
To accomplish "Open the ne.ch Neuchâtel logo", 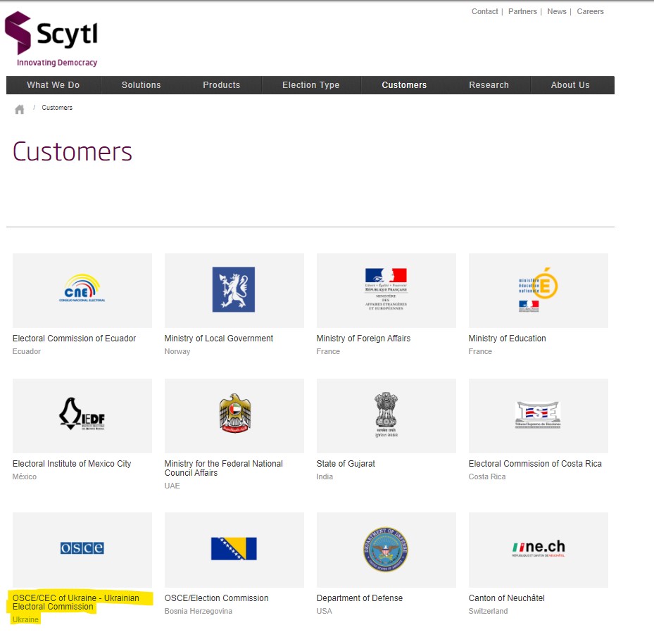I will coord(538,550).
